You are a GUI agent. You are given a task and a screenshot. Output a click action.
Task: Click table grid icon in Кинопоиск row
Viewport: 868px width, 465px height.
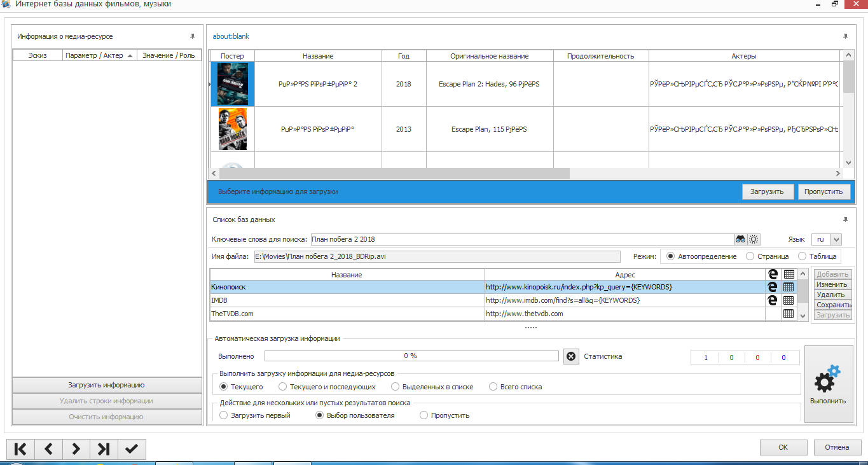point(789,288)
